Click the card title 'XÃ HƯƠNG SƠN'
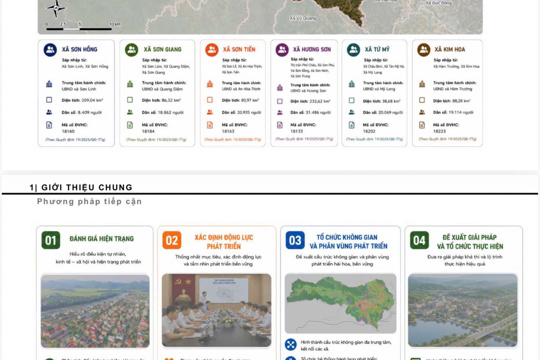Image resolution: width=540 pixels, height=360 pixels. tap(312, 49)
